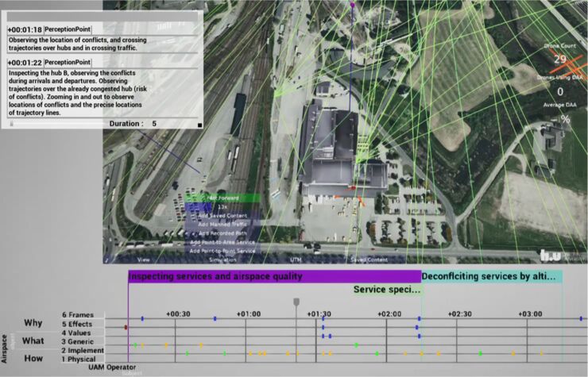Select the 3 Generic row label
This screenshot has width=588, height=377.
[78, 341]
